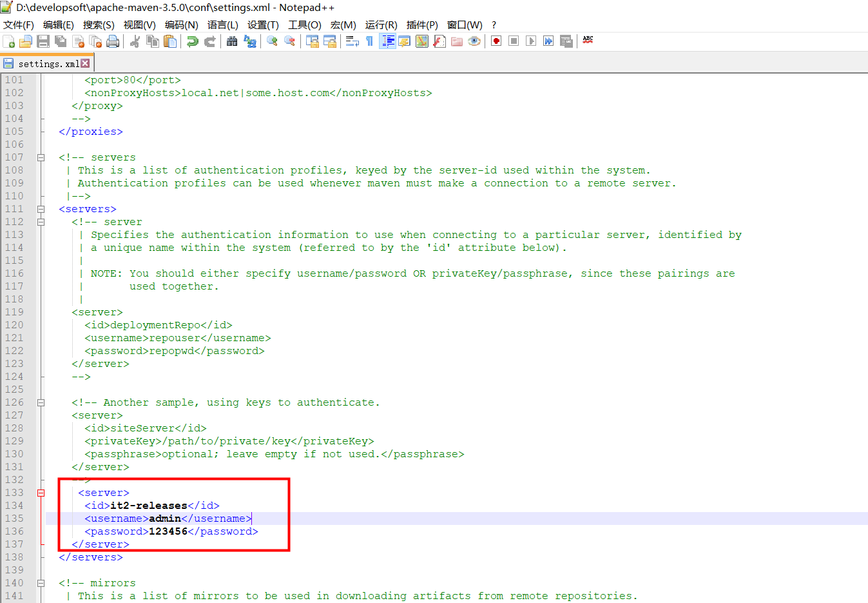Click the text 'it2-releases' on line 134
The height and width of the screenshot is (603, 868).
point(149,506)
